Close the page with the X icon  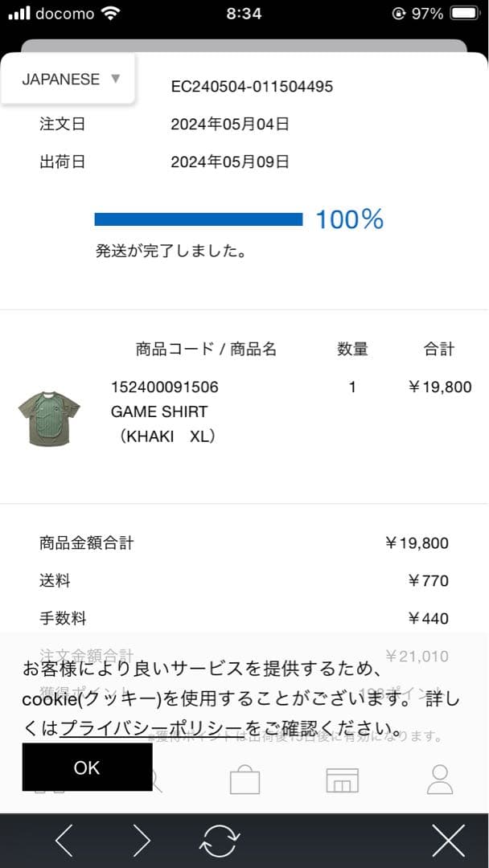(x=448, y=841)
